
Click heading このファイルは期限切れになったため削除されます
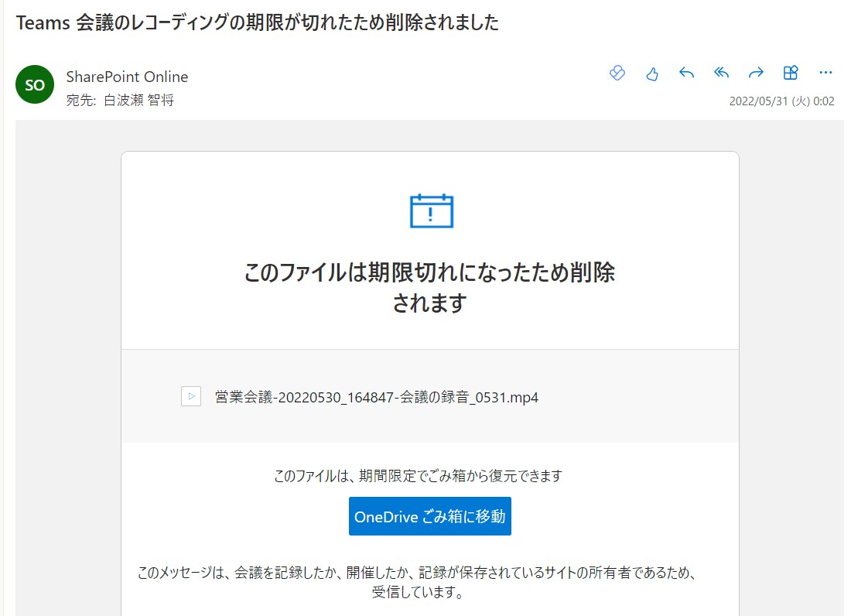pos(430,287)
